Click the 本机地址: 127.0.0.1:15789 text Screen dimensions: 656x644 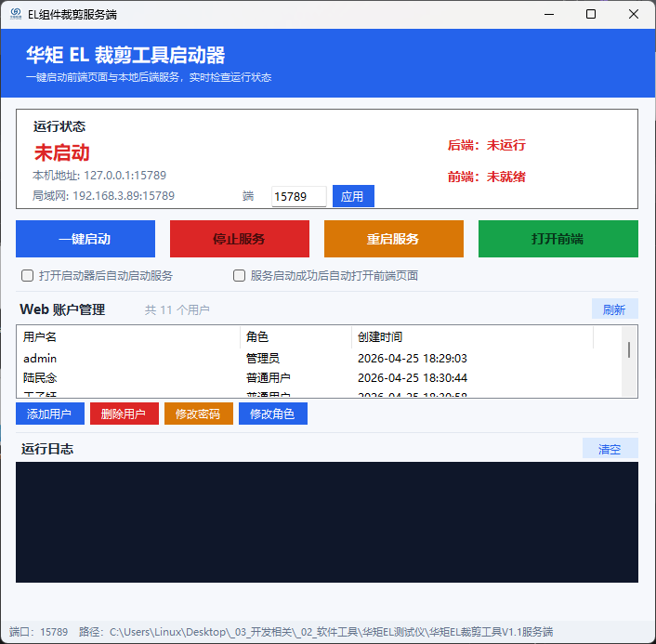(x=99, y=176)
